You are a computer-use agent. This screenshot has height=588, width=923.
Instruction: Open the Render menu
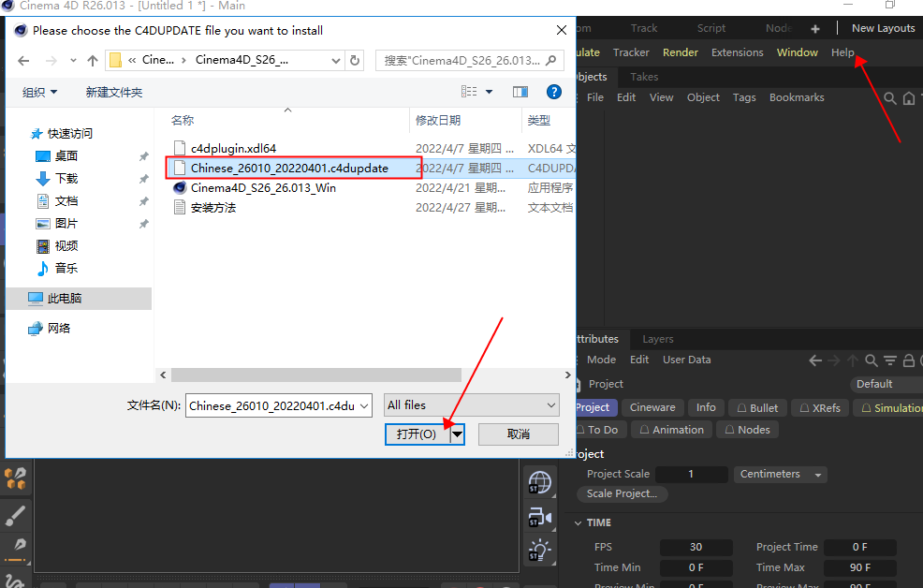pos(680,52)
